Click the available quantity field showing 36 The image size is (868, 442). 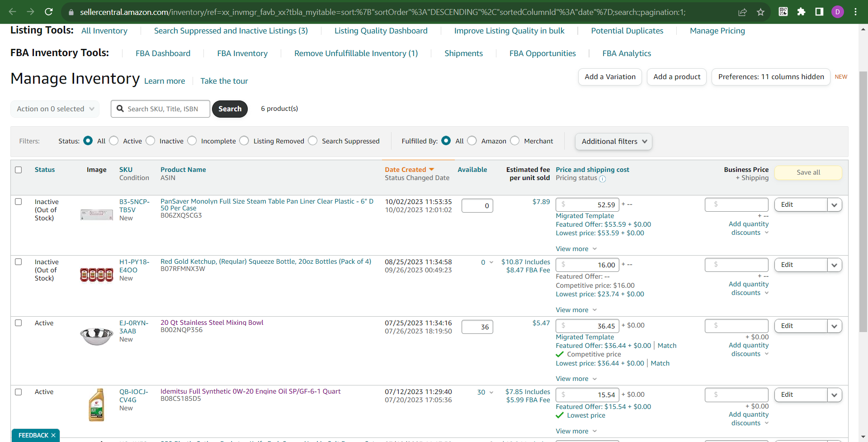click(x=477, y=327)
